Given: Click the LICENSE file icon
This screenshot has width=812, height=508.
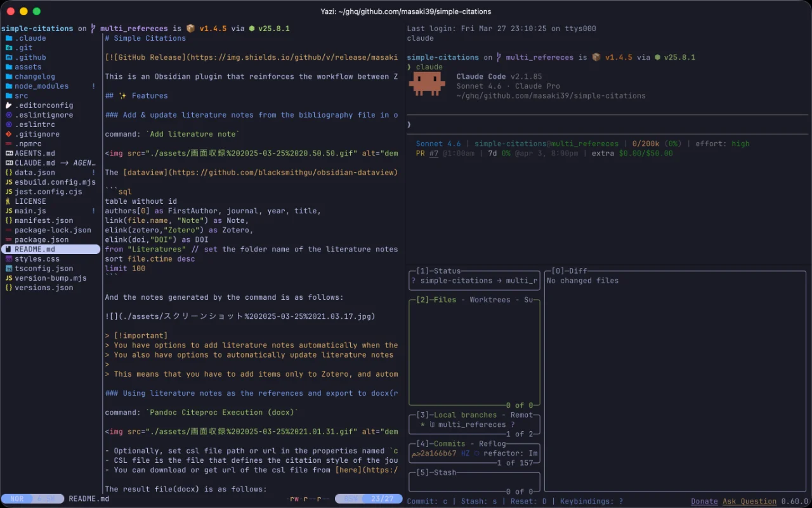Looking at the screenshot, I should tap(9, 201).
